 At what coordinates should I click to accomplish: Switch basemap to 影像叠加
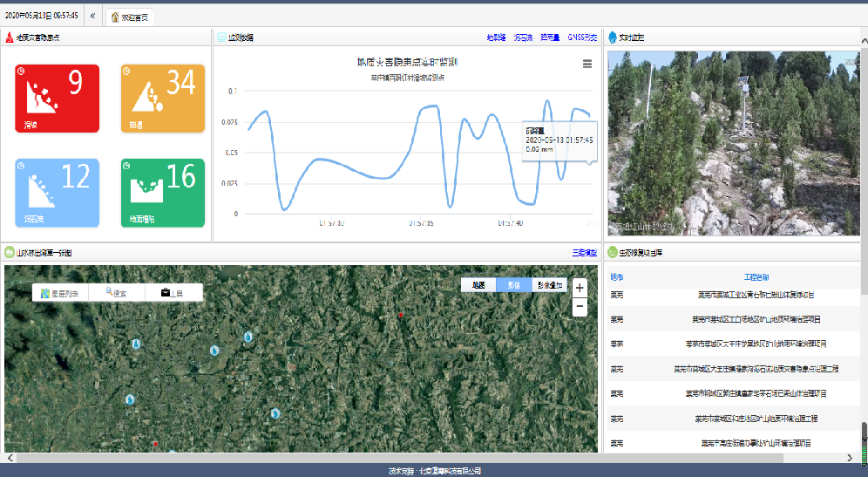pyautogui.click(x=550, y=285)
